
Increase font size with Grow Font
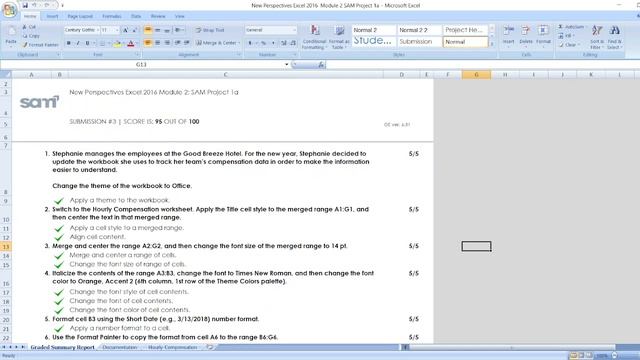(x=126, y=30)
